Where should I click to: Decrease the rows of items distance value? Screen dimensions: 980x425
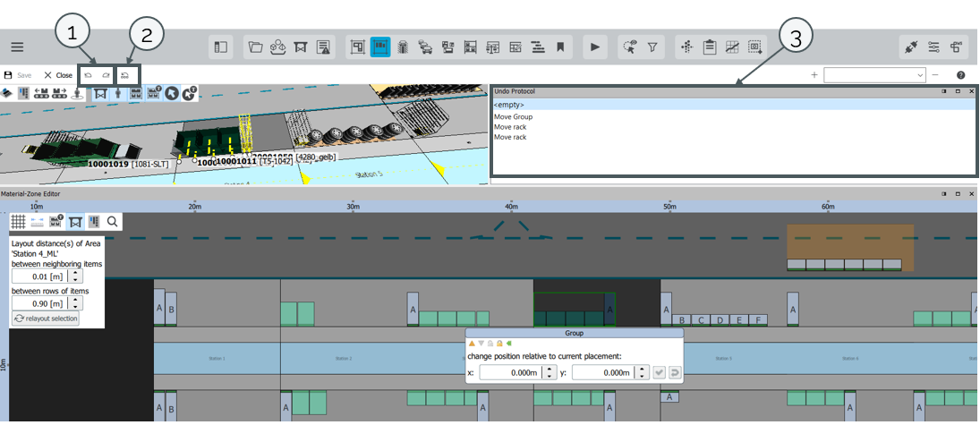pos(75,307)
